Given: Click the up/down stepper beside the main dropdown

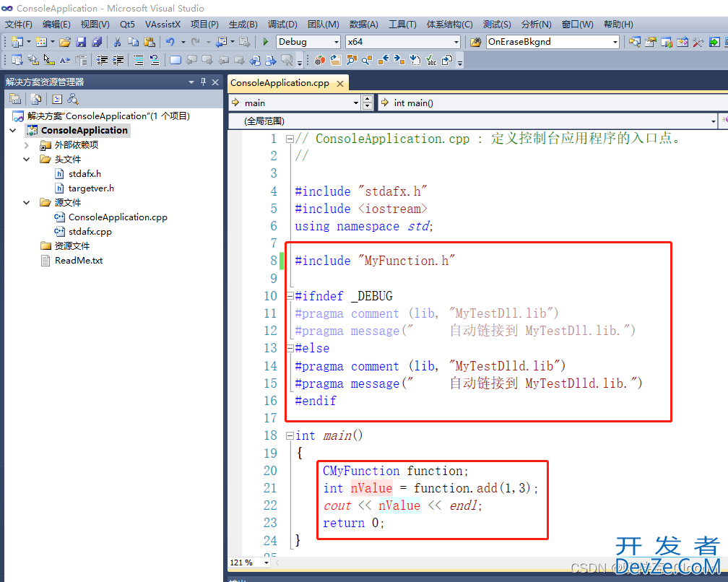Looking at the screenshot, I should click(367, 103).
